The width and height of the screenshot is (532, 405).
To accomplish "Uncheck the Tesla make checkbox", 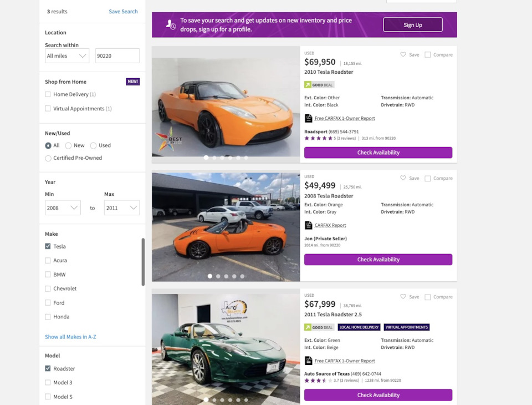I will coord(48,246).
